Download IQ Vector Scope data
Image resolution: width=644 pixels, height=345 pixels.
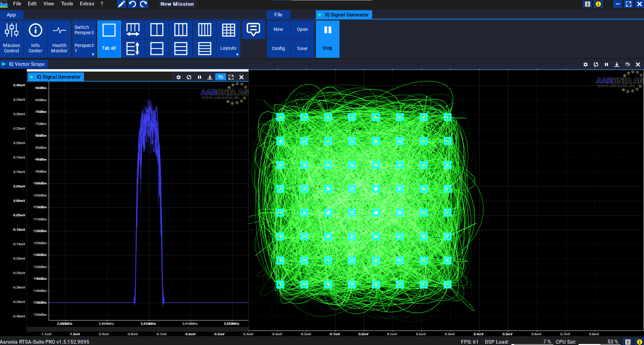click(617, 64)
